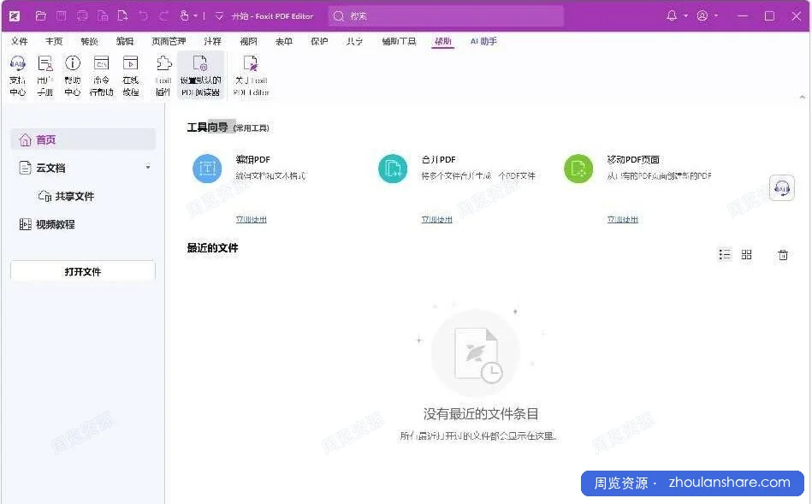
Task: Click 立即使用 link under 移动PDF页面
Action: pos(622,220)
